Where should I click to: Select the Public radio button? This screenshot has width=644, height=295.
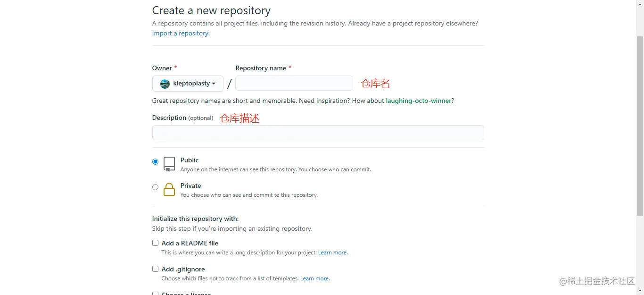[155, 161]
